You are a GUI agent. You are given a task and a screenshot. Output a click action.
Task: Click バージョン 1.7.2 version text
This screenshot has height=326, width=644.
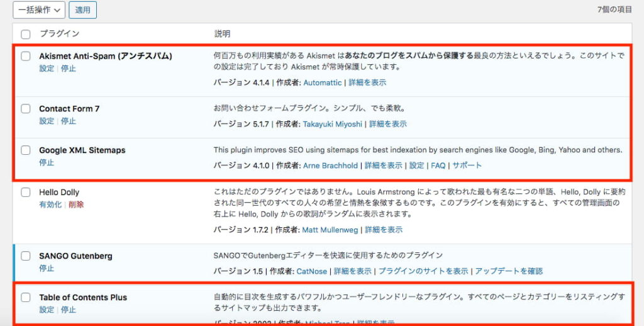point(241,229)
